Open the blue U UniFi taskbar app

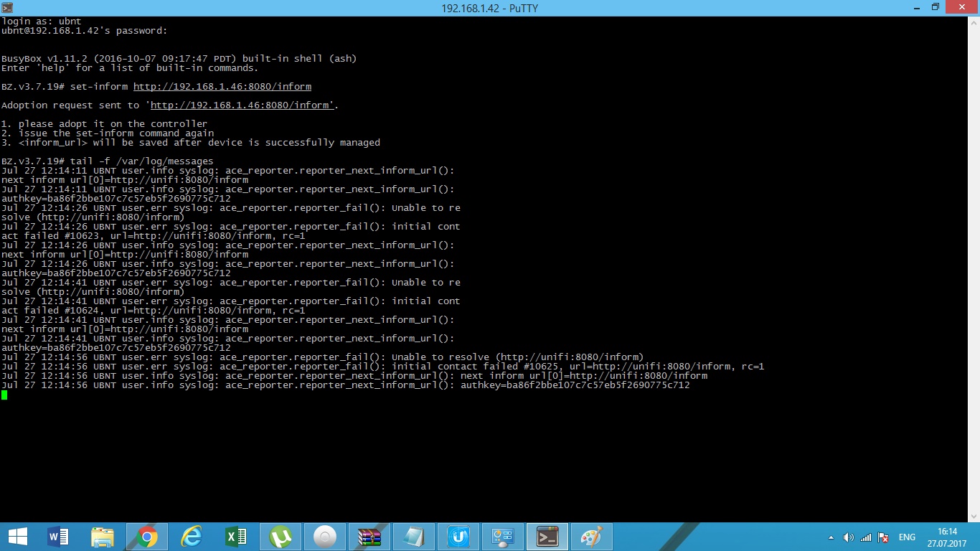458,537
